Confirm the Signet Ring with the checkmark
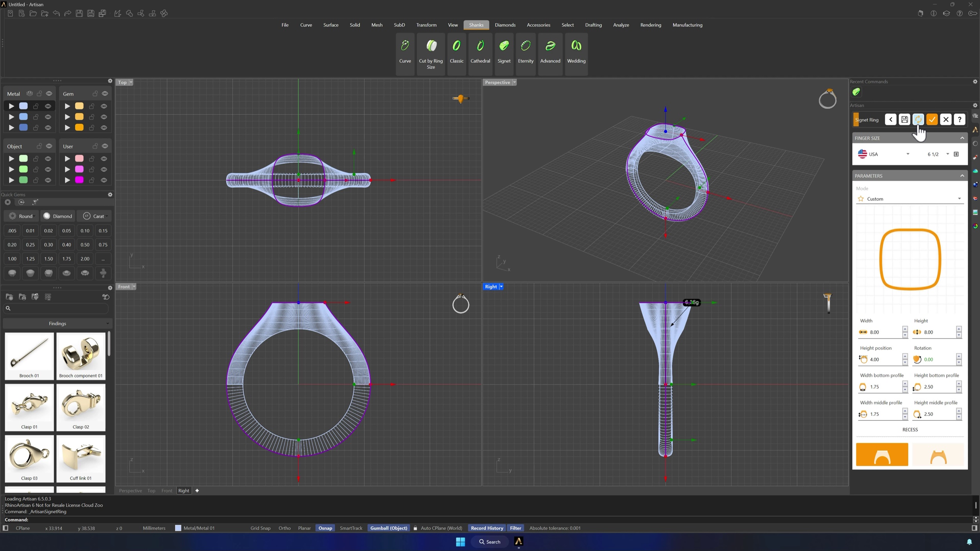 [932, 120]
